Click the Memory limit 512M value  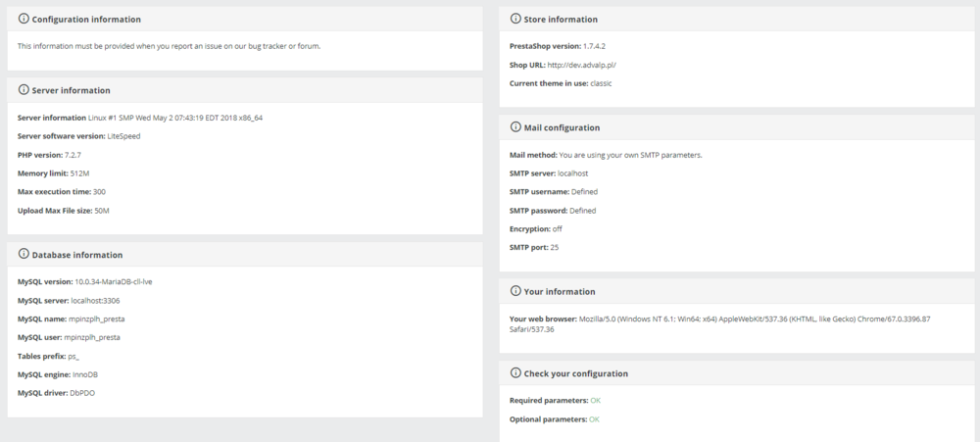click(x=80, y=173)
